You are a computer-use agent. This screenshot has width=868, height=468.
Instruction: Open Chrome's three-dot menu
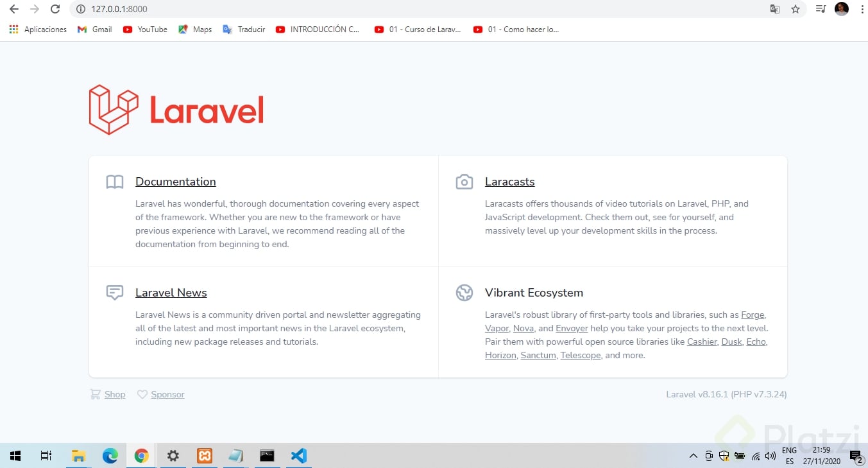[862, 10]
